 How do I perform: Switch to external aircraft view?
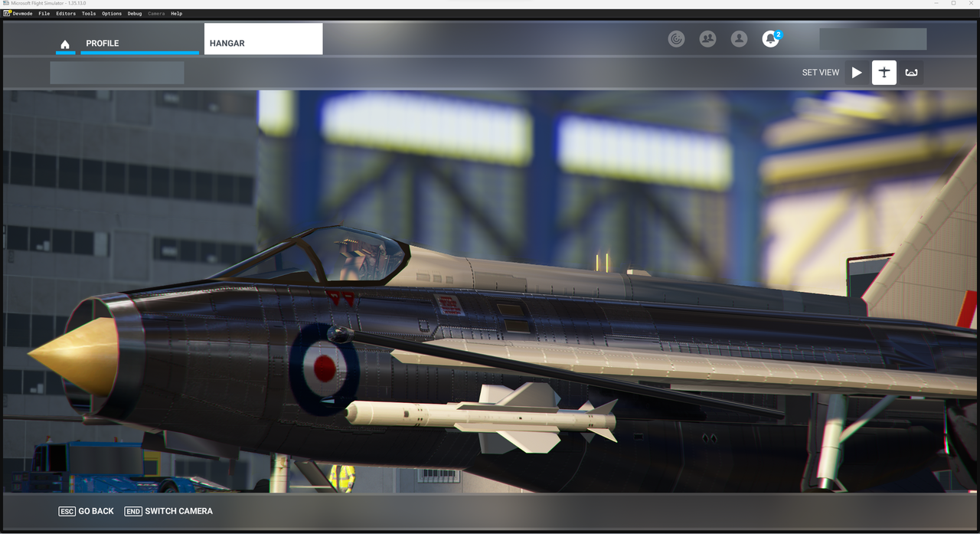(x=884, y=73)
